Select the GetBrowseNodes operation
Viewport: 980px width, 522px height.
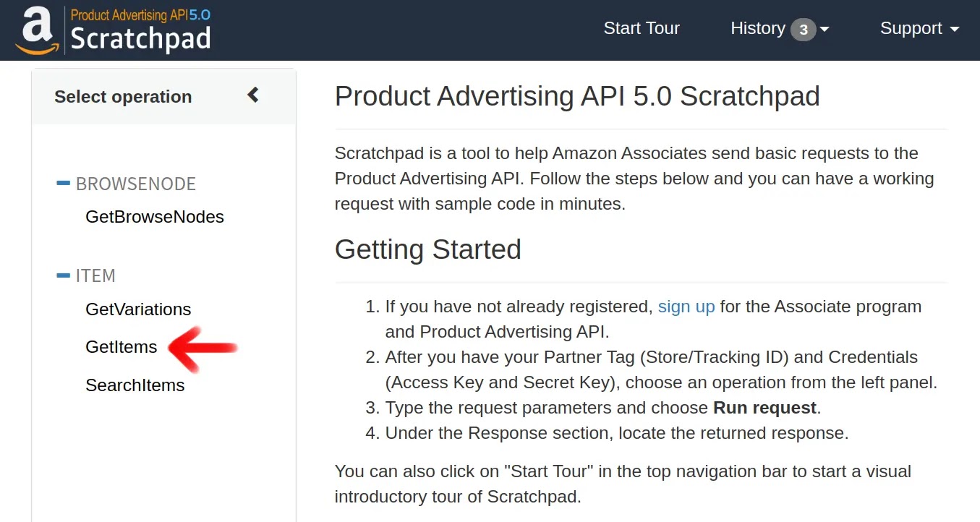click(x=155, y=217)
